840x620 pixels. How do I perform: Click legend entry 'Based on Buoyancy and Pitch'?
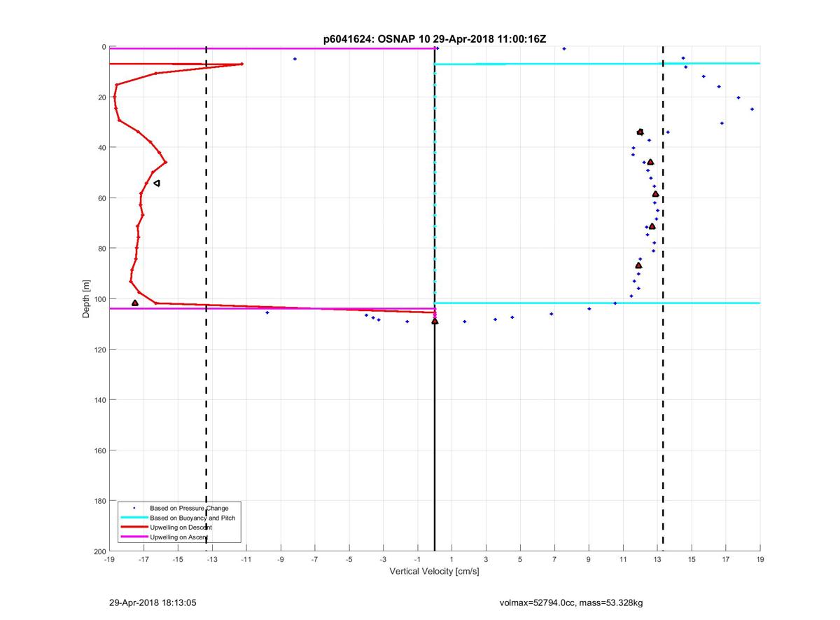point(192,518)
